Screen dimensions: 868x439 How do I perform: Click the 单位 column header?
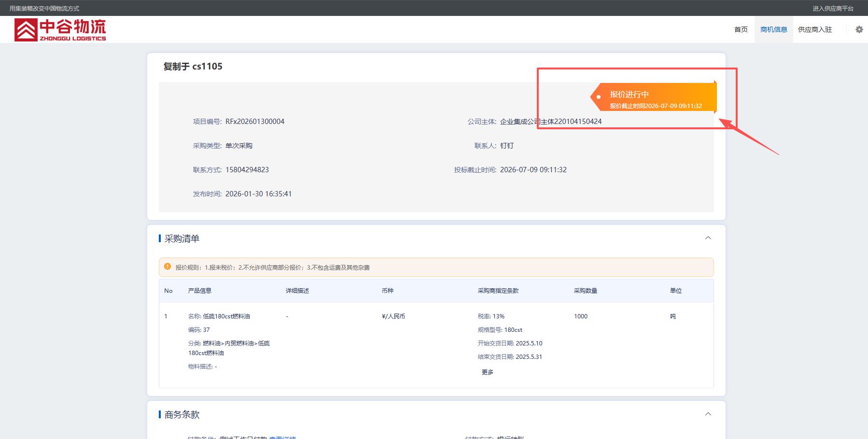click(x=676, y=290)
